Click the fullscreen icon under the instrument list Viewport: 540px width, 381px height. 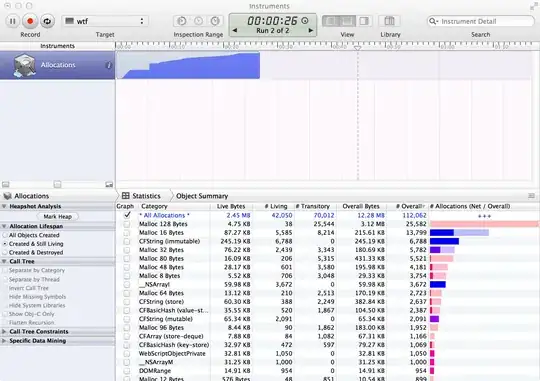coord(109,185)
